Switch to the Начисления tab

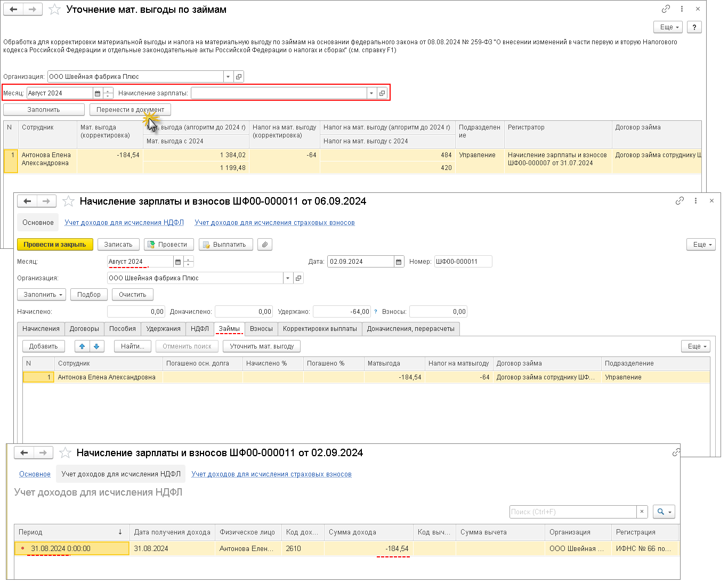[41, 329]
